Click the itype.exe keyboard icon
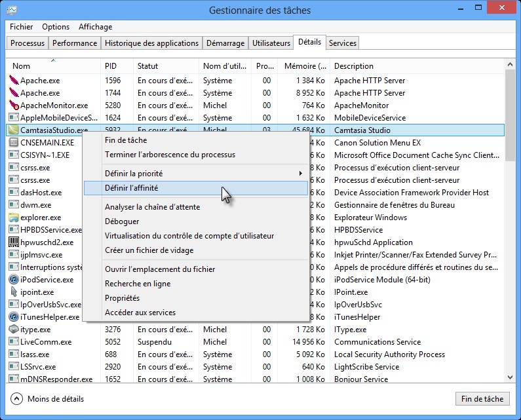 pyautogui.click(x=14, y=330)
